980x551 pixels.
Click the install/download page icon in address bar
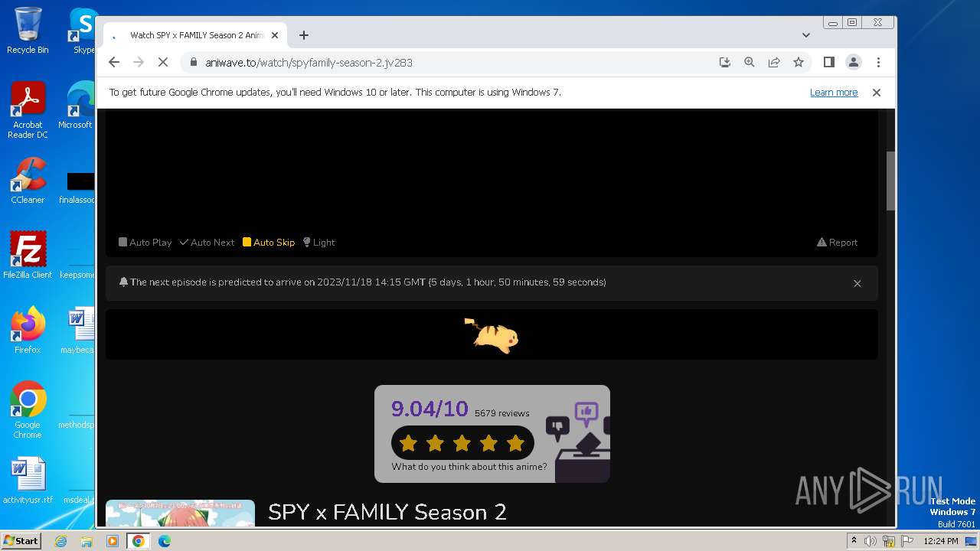(725, 63)
